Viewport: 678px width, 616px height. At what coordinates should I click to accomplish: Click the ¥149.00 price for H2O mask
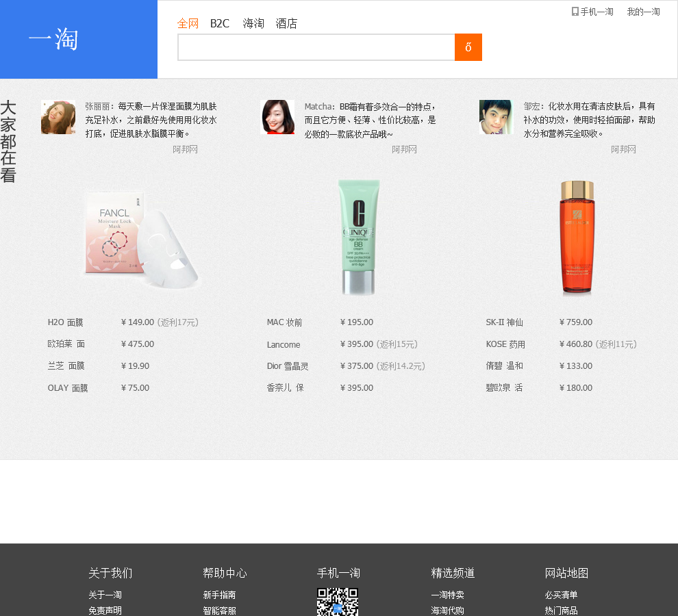[138, 322]
